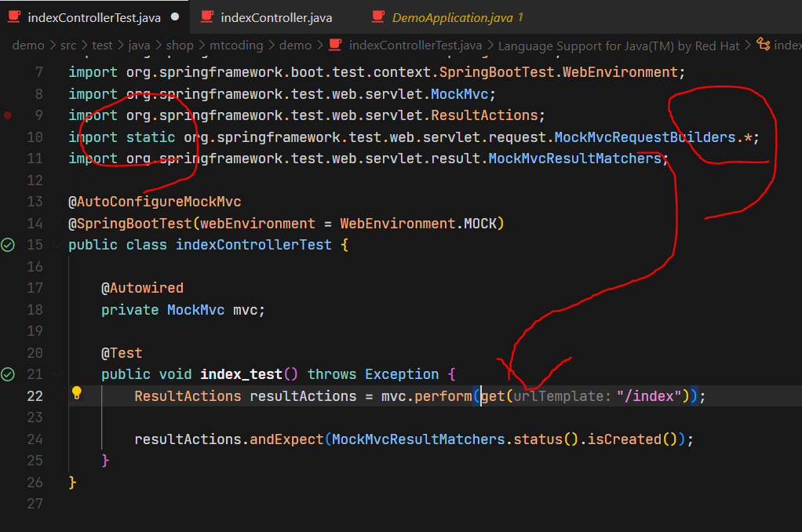
Task: Click Java icon in the breadcrumb bar
Action: pos(336,45)
